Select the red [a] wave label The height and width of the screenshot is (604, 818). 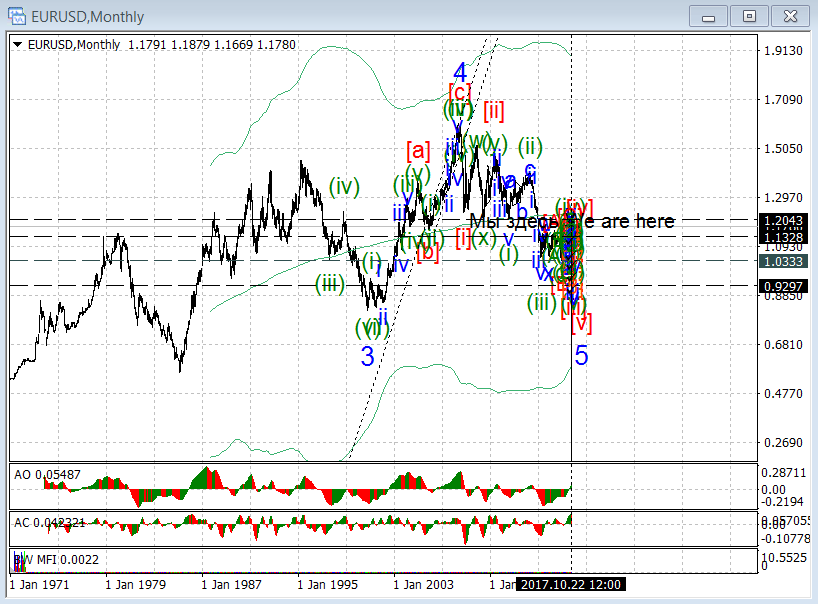(x=418, y=151)
